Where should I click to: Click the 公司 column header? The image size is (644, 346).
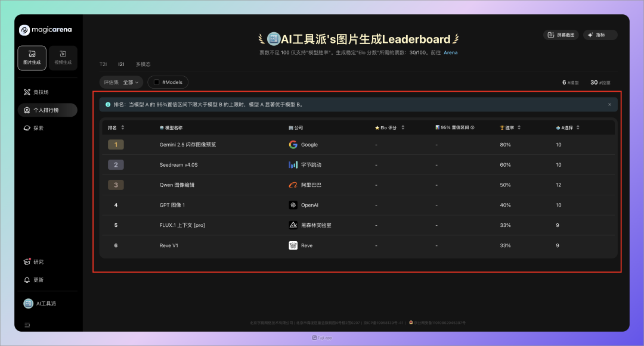296,128
